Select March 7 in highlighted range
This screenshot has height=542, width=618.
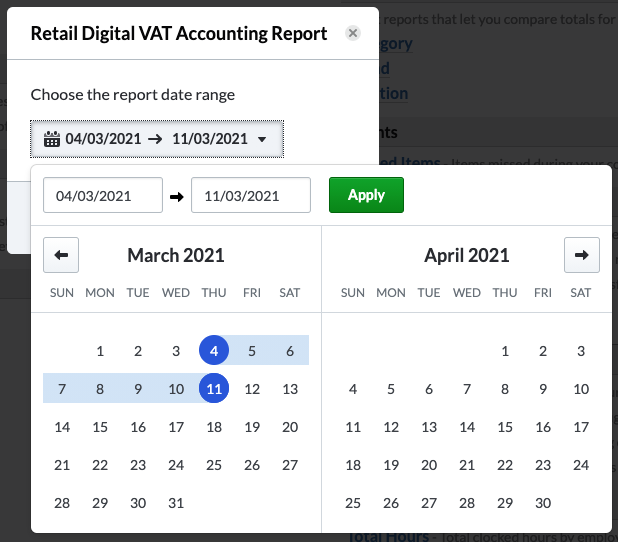pos(62,389)
